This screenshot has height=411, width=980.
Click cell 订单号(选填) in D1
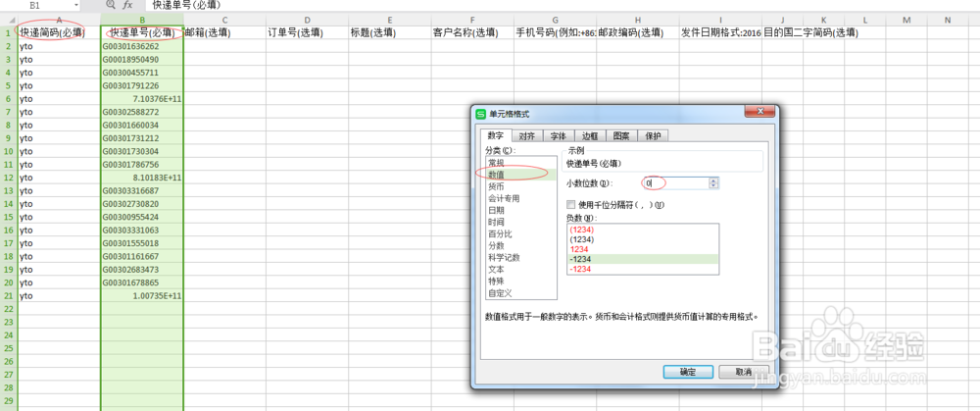click(x=307, y=33)
